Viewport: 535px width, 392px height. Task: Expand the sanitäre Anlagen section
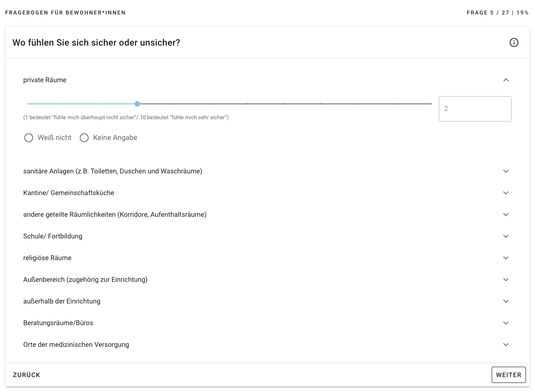pyautogui.click(x=506, y=171)
